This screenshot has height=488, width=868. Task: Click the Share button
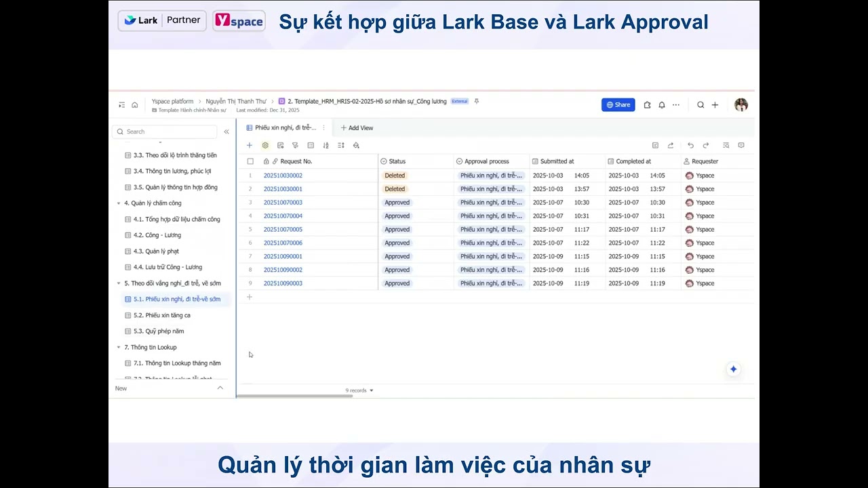point(618,105)
